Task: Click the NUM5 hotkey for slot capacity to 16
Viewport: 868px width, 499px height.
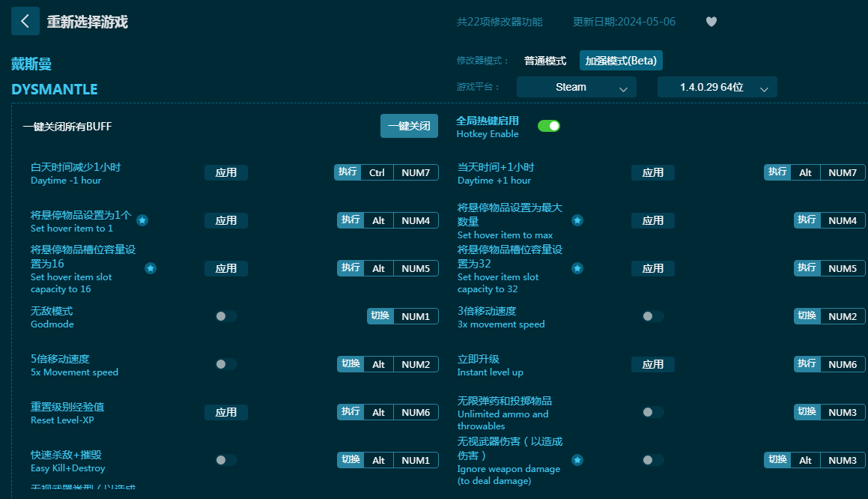Action: [x=416, y=269]
